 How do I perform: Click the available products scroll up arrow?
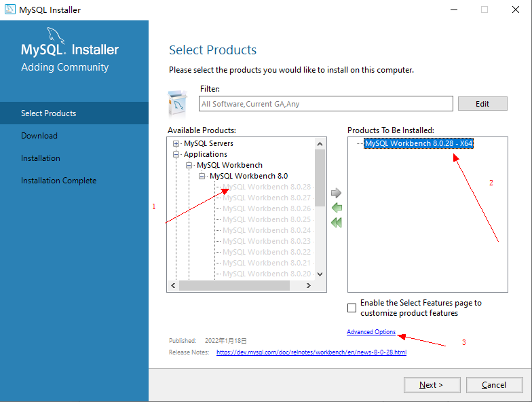pyautogui.click(x=320, y=144)
